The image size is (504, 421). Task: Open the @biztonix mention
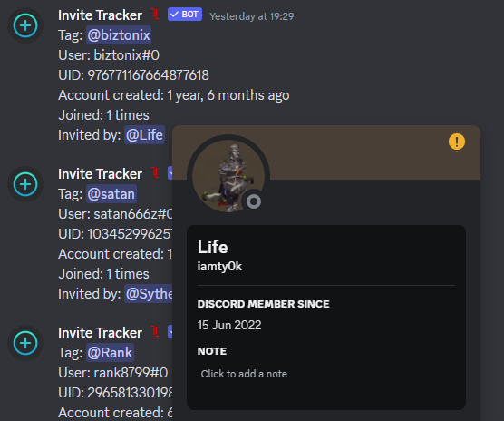(x=119, y=35)
